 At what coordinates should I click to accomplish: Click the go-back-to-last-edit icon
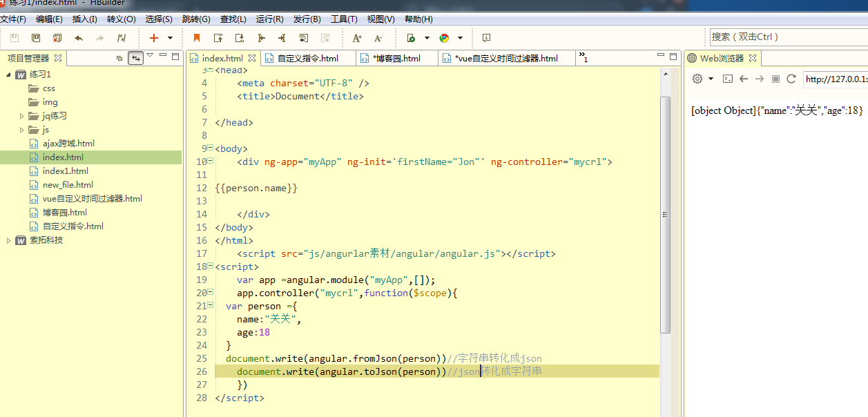pos(304,38)
